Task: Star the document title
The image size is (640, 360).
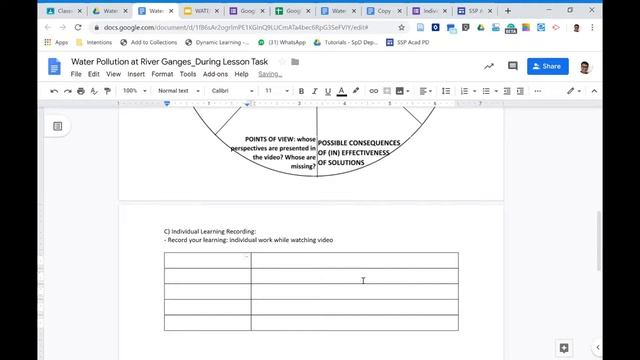Action: [282, 62]
